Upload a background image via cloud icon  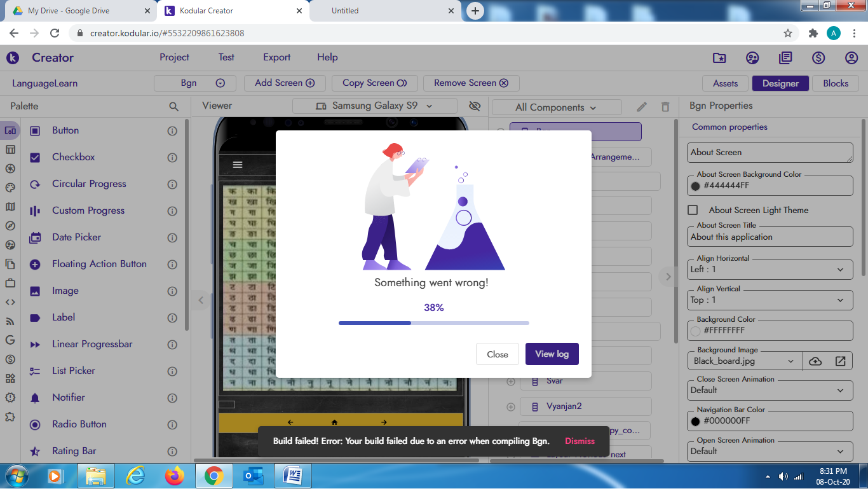(x=815, y=361)
